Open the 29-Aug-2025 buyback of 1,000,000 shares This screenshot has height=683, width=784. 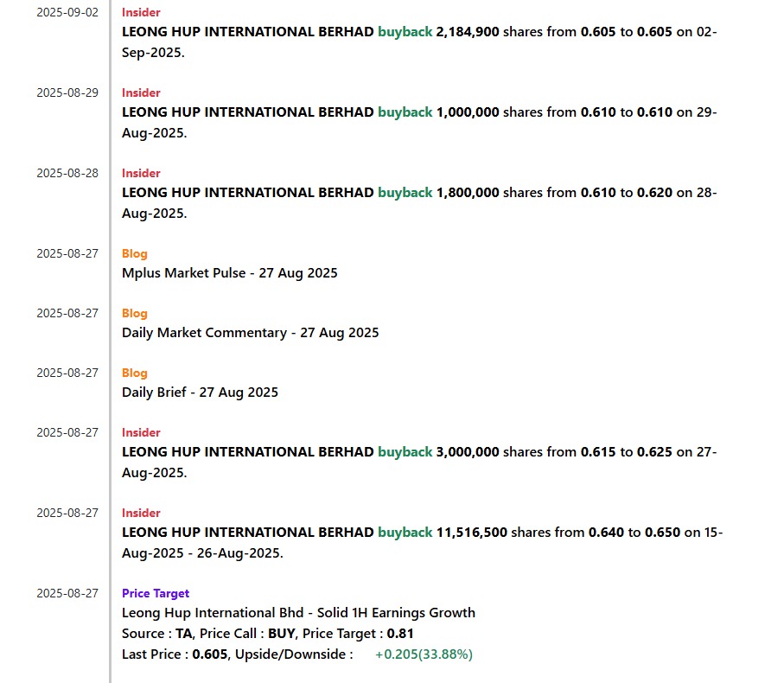[419, 123]
